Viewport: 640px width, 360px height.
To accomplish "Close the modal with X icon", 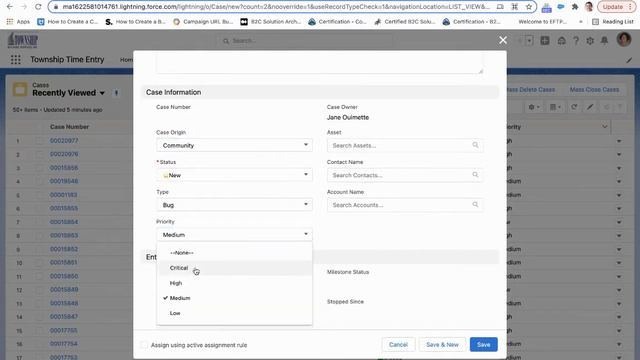I will coord(503,40).
